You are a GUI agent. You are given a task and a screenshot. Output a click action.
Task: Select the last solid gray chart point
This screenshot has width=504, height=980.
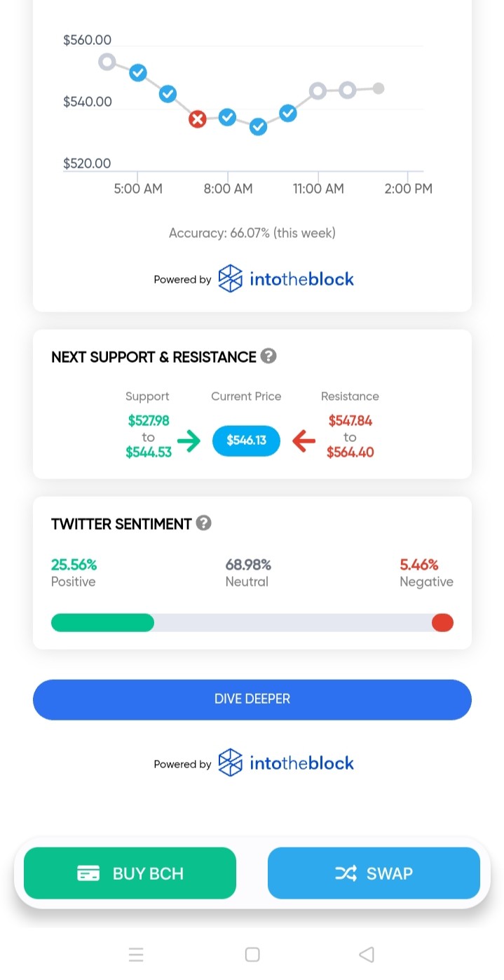(x=379, y=88)
